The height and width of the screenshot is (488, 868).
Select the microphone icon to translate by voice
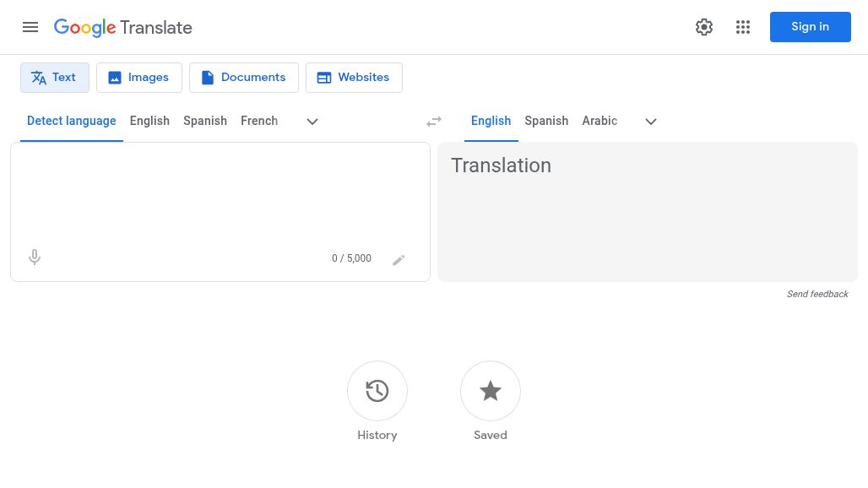coord(35,257)
